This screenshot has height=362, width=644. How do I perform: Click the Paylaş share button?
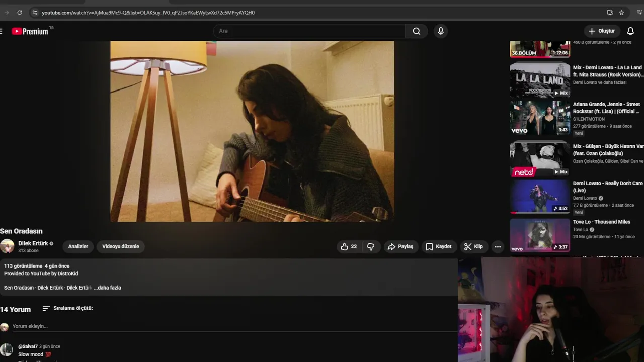click(400, 246)
